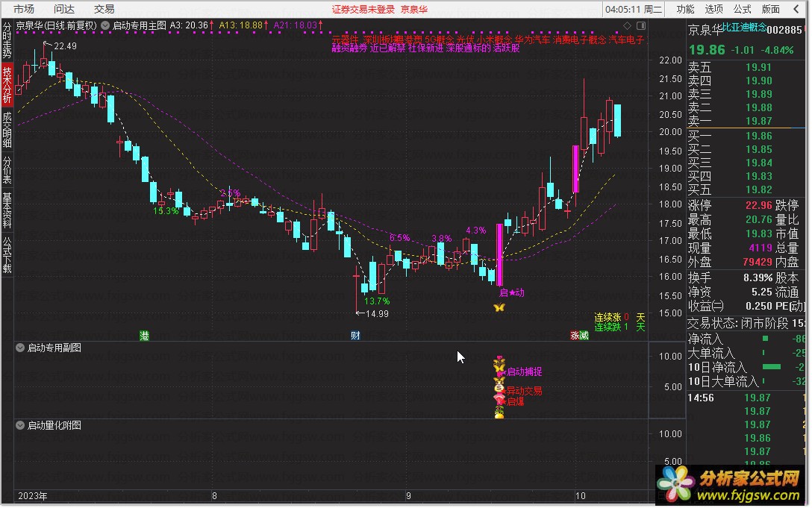
Task: Switch to the 公式下载 side tab
Action: coord(7,255)
